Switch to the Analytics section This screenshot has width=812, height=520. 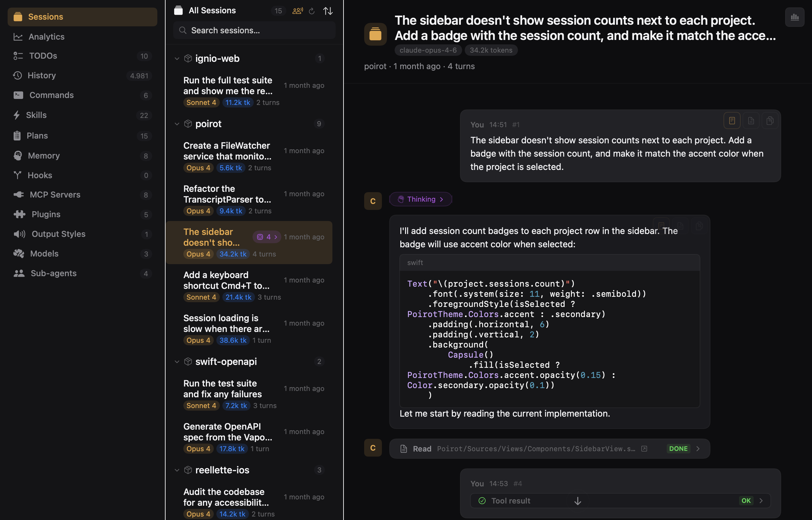pyautogui.click(x=46, y=36)
